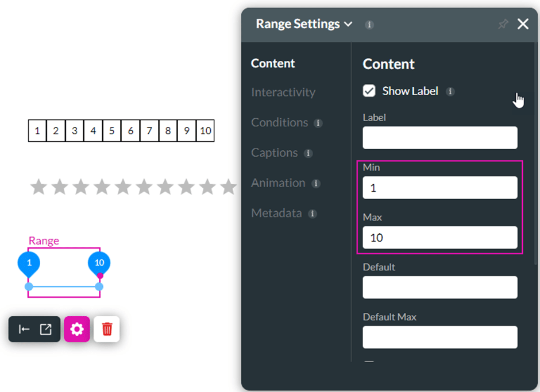Select the slider handle labeled 10
The width and height of the screenshot is (540, 392).
99,264
